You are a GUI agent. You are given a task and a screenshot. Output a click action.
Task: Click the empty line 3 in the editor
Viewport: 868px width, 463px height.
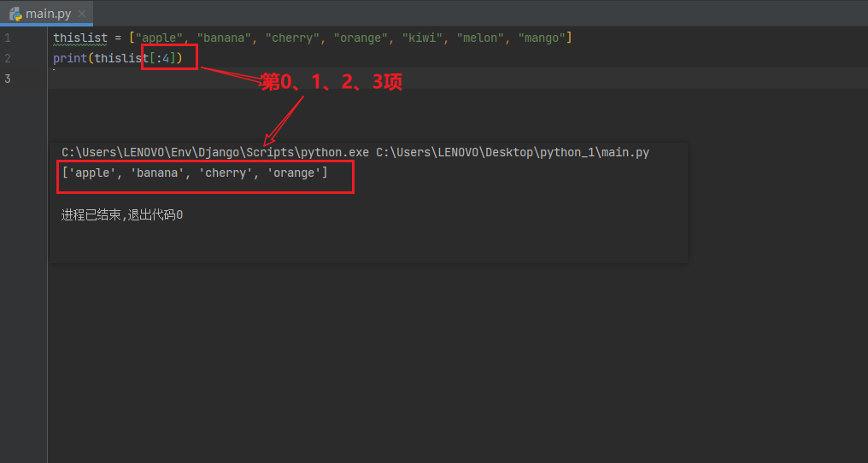click(x=458, y=79)
